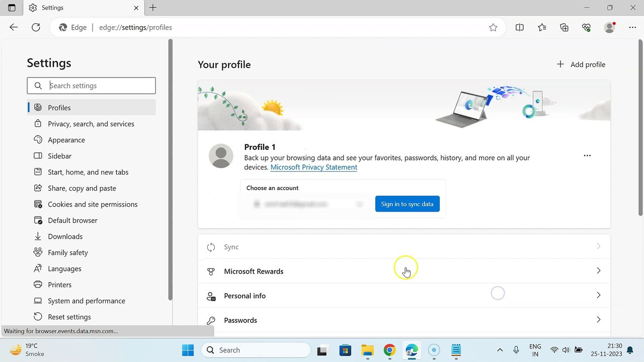Open Notepad icon in taskbar
The height and width of the screenshot is (362, 644).
tap(456, 350)
